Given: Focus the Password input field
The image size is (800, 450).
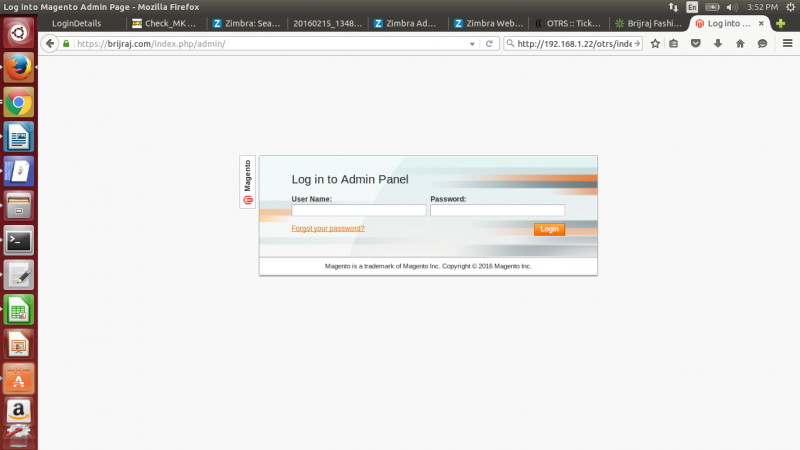Looking at the screenshot, I should 497,210.
